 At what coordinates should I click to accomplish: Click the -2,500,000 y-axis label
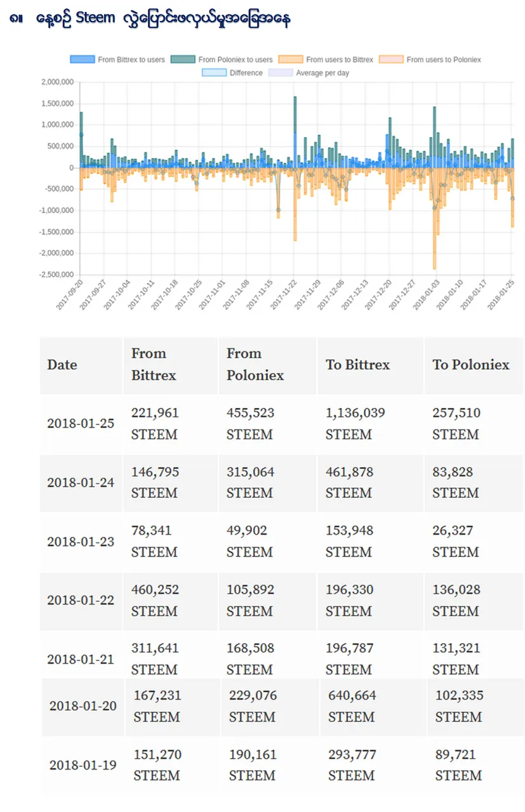pyautogui.click(x=56, y=275)
